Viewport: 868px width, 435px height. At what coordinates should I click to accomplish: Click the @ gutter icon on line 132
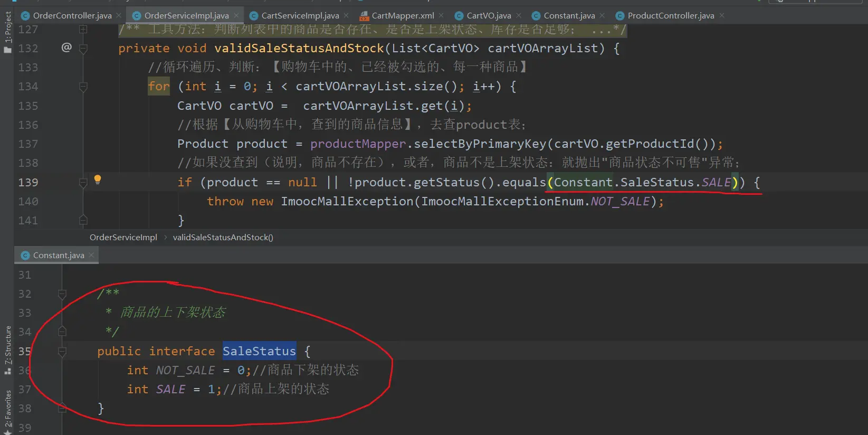point(66,48)
